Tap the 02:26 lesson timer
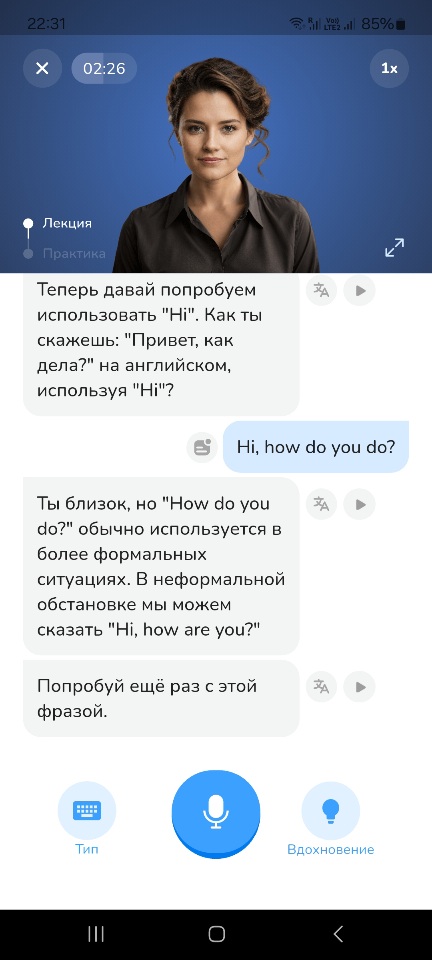The image size is (432, 960). [104, 68]
